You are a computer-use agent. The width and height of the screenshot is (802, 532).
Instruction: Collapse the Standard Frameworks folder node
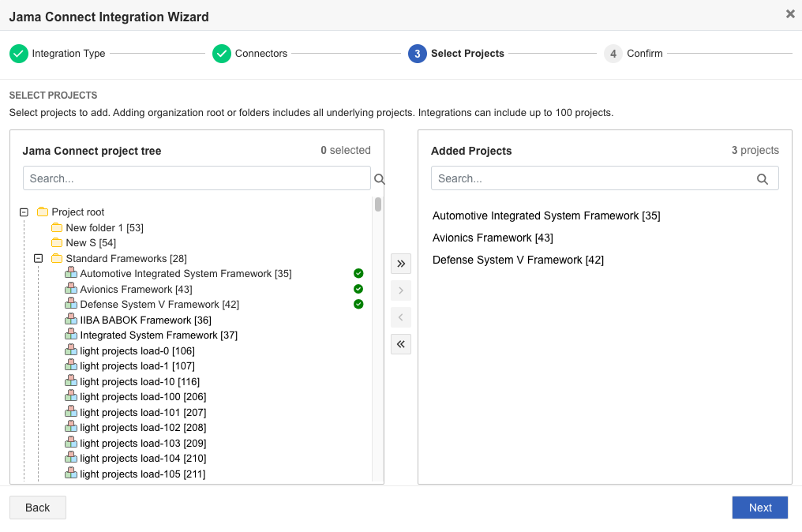click(39, 258)
